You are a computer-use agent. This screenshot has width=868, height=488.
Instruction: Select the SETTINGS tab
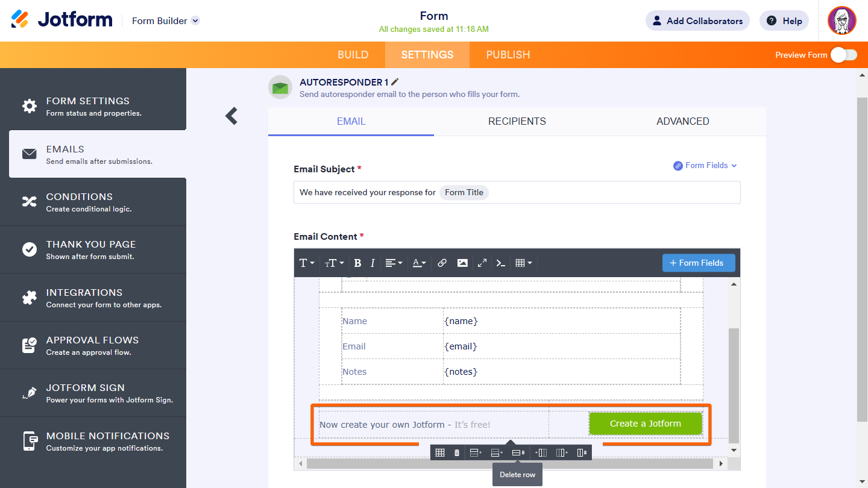coord(427,55)
